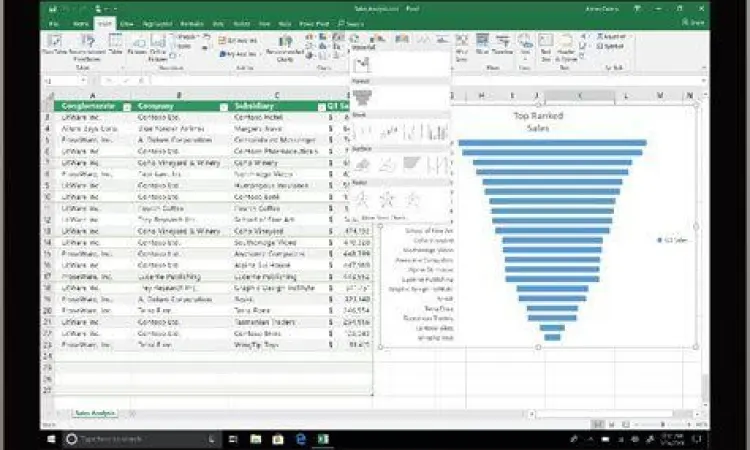Choose the filled Radar chart type
750x450 pixels.
pyautogui.click(x=413, y=199)
